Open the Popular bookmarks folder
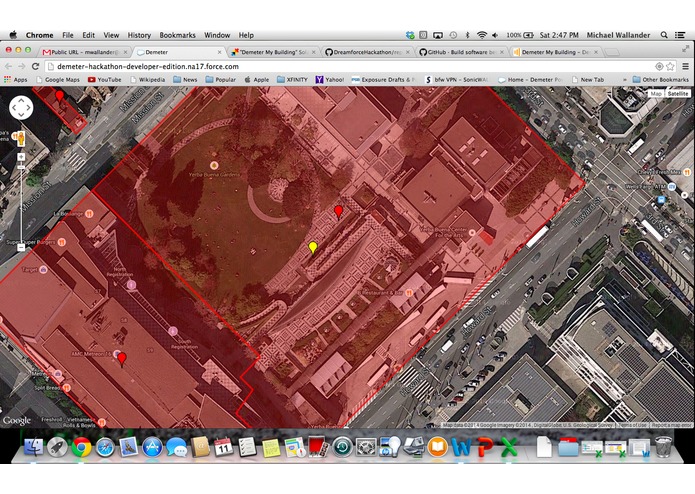Viewport: 695px width, 494px height. (221, 80)
